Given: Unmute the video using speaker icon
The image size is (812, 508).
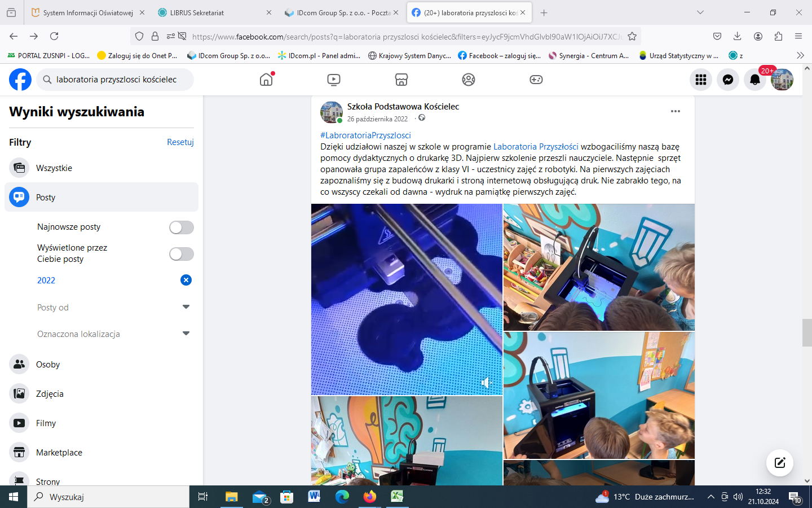Looking at the screenshot, I should click(x=486, y=383).
